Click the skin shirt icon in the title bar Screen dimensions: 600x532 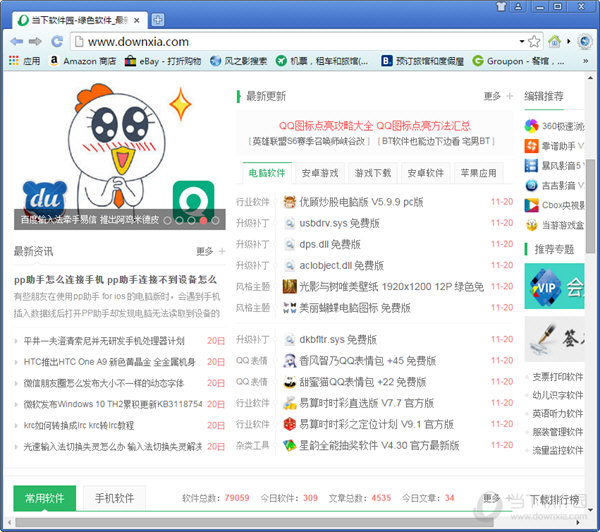pyautogui.click(x=501, y=7)
